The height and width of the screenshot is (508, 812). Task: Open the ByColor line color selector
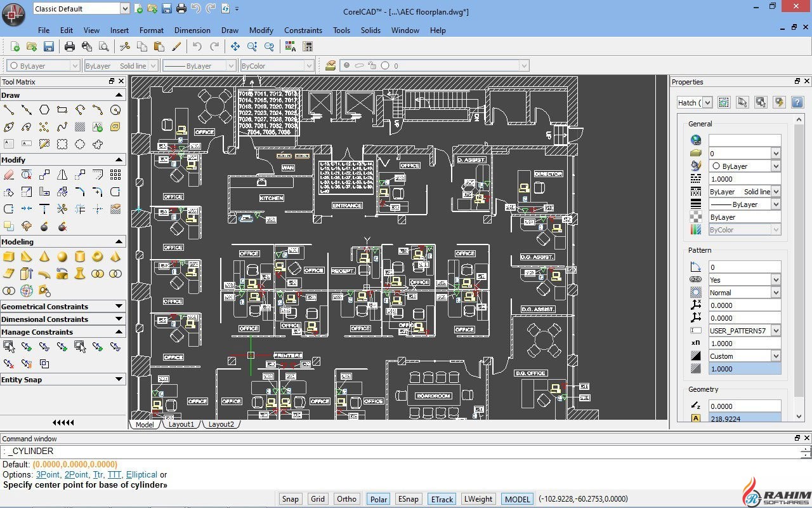click(277, 65)
